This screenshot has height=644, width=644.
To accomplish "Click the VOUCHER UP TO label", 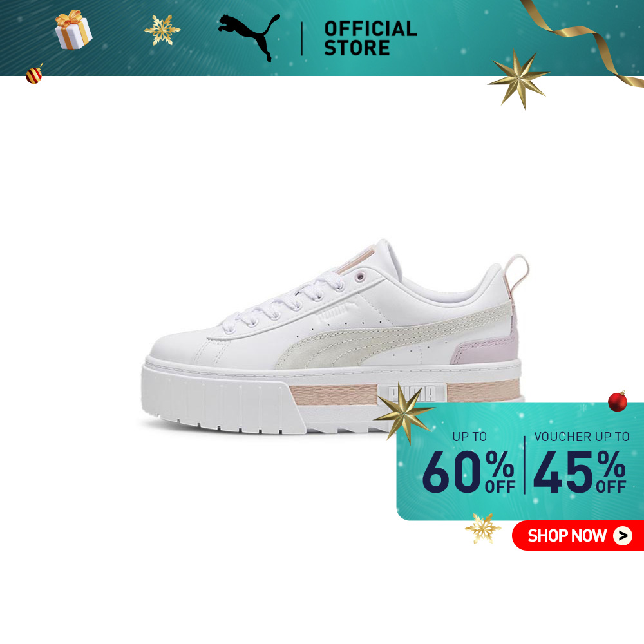I will (582, 437).
